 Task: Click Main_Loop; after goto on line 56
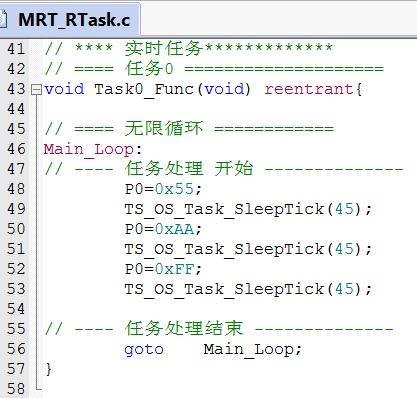[x=253, y=350]
